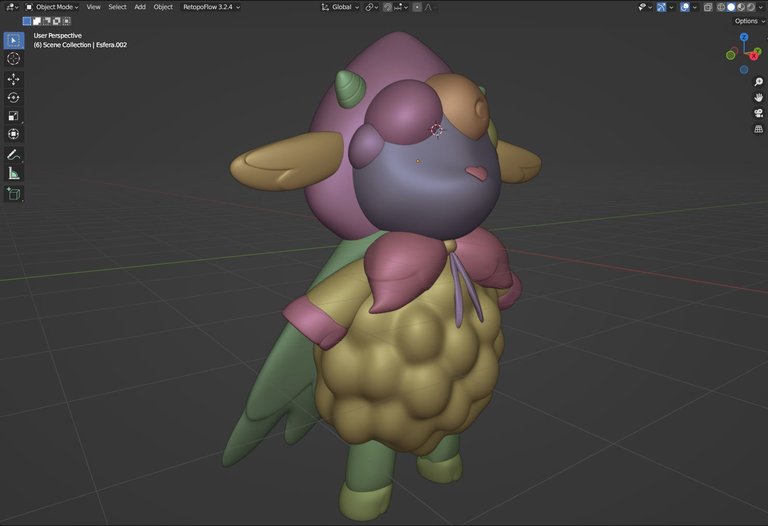Open the pivot point dropdown

coord(372,7)
